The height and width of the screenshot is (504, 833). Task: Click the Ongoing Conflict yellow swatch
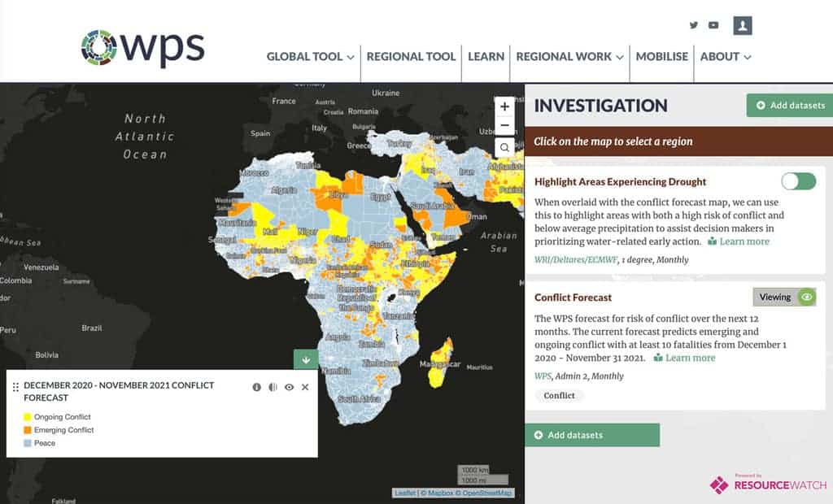point(28,417)
